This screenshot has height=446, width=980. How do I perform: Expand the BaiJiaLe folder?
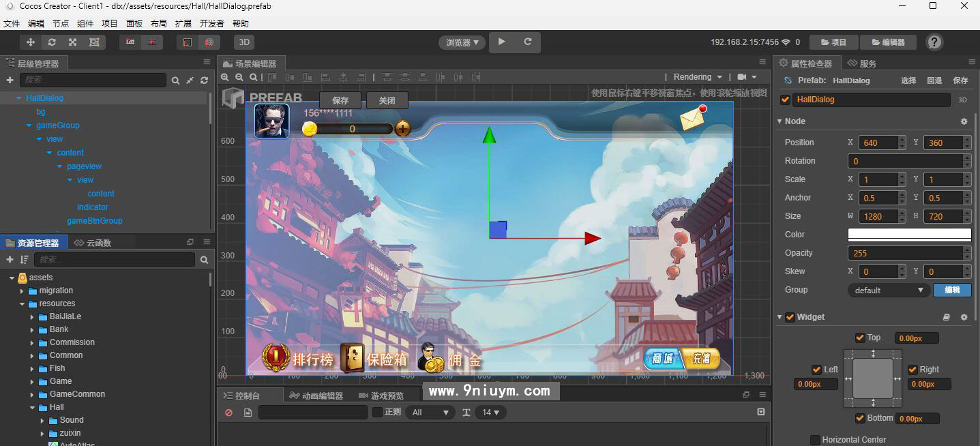pos(33,316)
